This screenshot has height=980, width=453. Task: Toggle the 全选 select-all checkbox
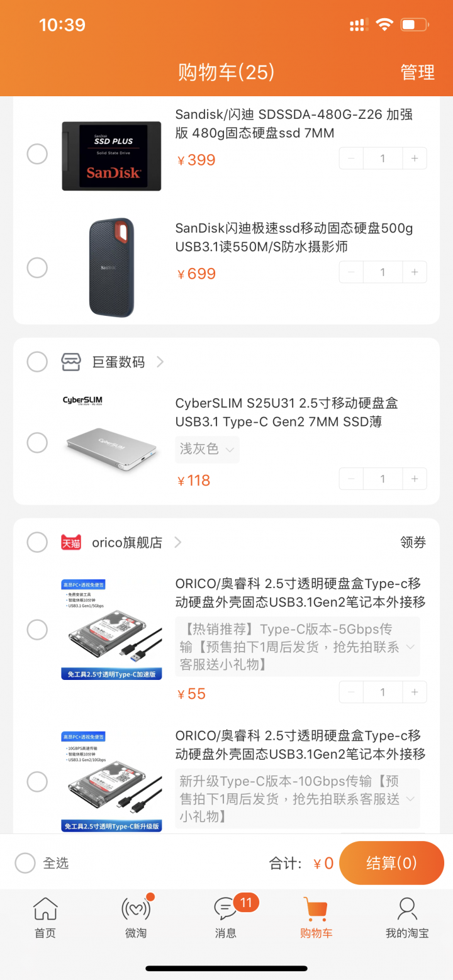(25, 863)
